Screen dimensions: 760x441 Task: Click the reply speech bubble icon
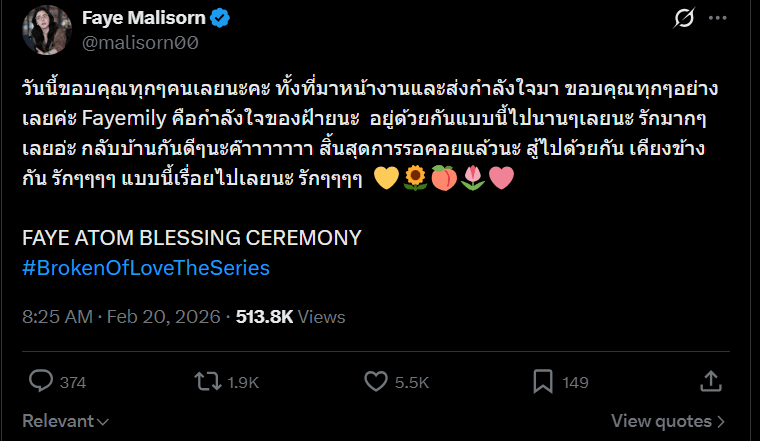click(x=41, y=381)
